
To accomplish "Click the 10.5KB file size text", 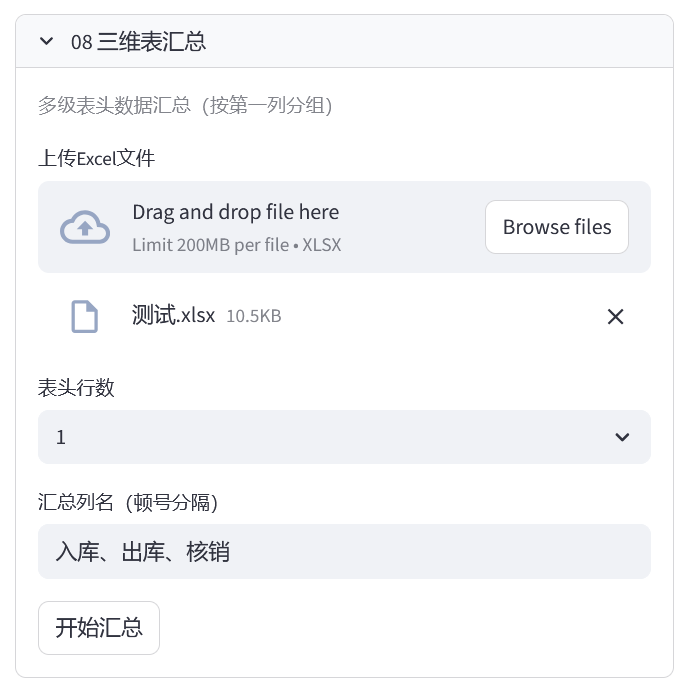I will tap(253, 317).
